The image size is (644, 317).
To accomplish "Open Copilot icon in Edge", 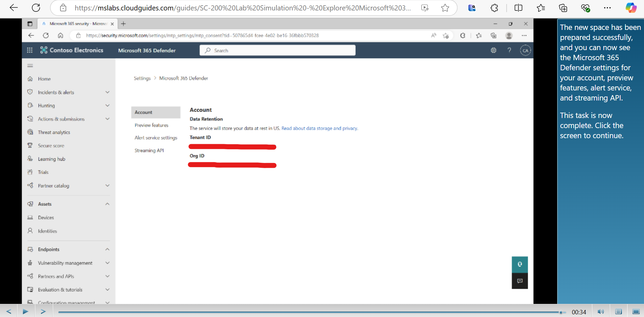I will (631, 8).
